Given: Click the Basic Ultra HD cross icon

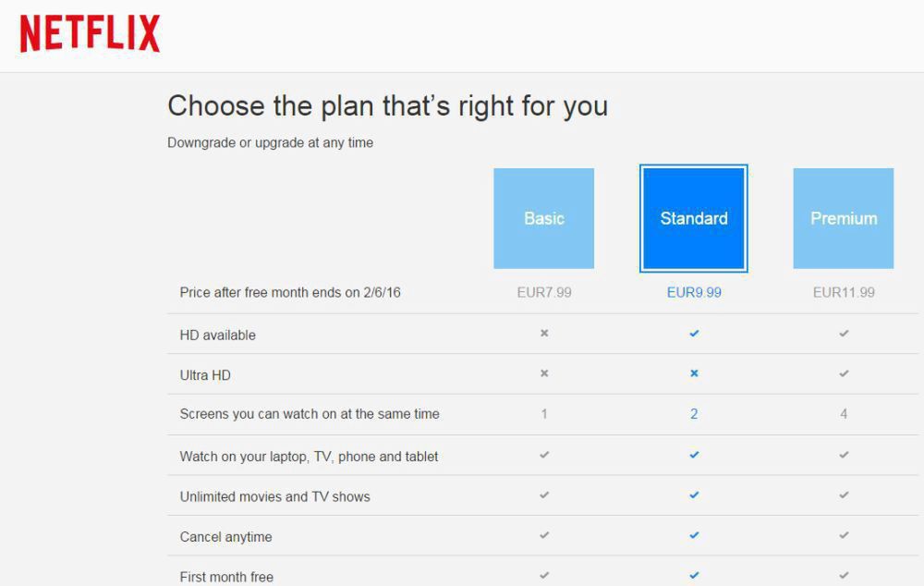Looking at the screenshot, I should tap(544, 373).
